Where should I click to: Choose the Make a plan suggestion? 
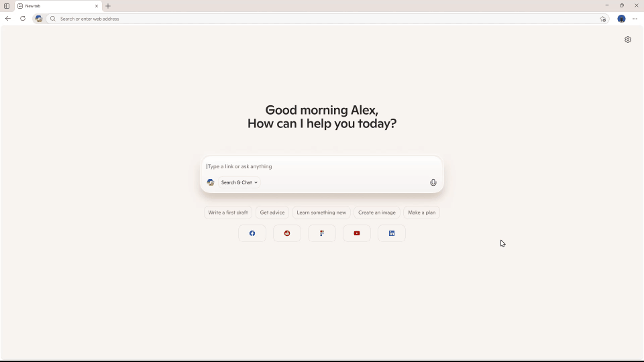(x=421, y=213)
